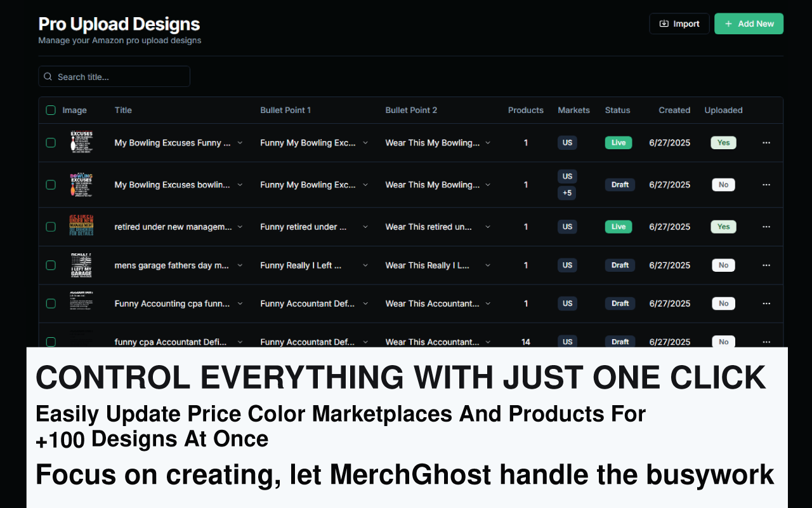Check the row checkbox for Funny Accounting cpa design
Image resolution: width=812 pixels, height=508 pixels.
[51, 303]
